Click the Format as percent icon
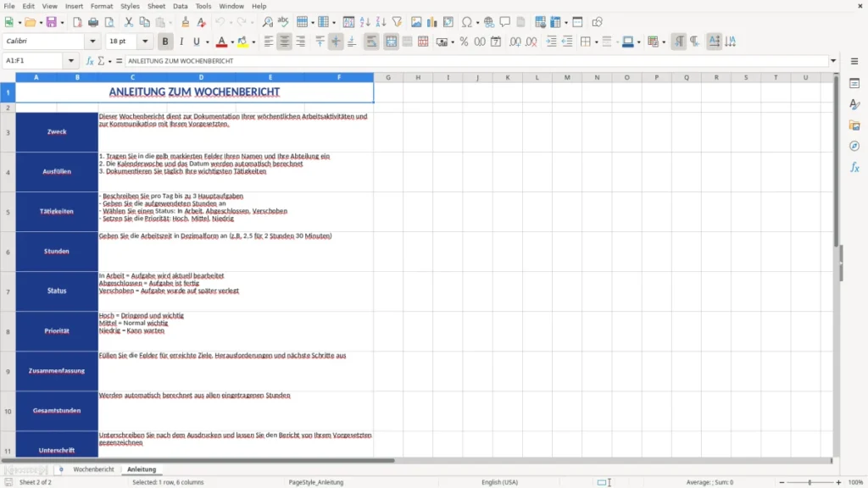Image resolution: width=868 pixels, height=488 pixels. pos(464,42)
